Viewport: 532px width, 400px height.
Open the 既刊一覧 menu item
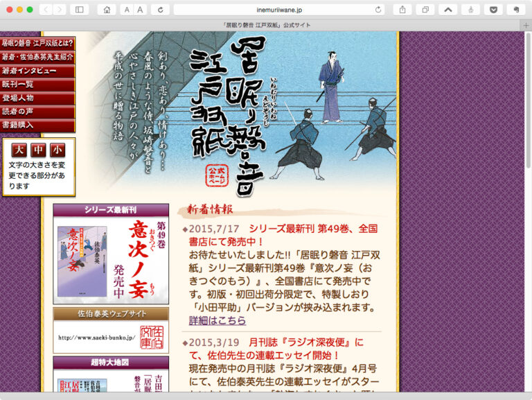(37, 85)
